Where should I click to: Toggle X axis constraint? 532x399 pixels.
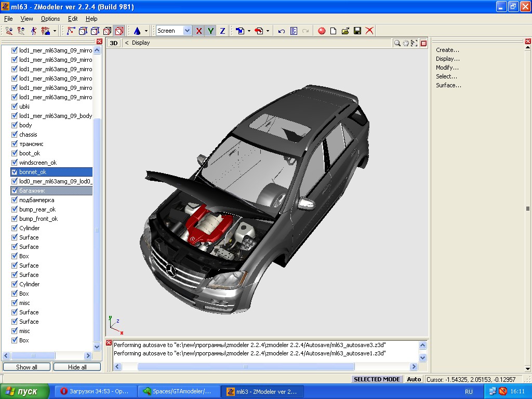click(199, 31)
